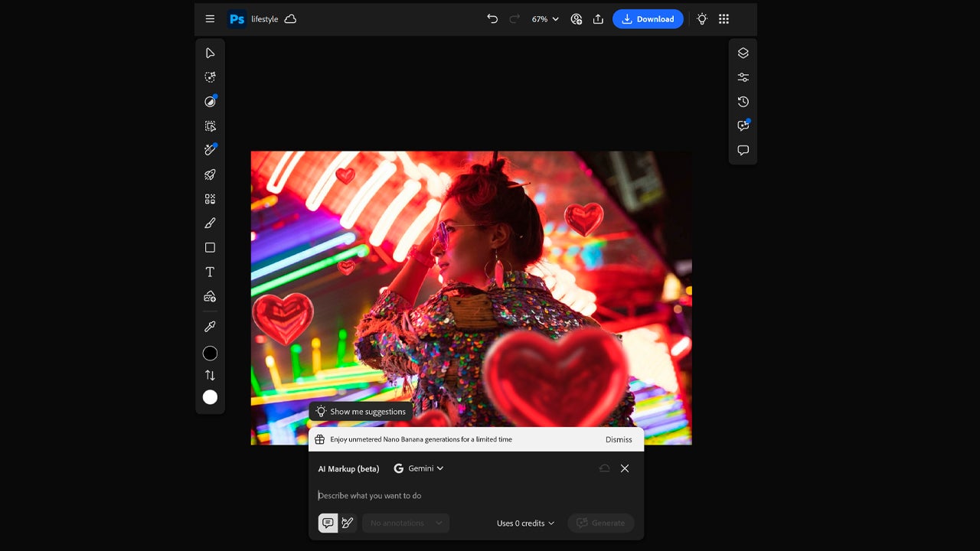Open the History panel icon
The height and width of the screenshot is (551, 980).
(743, 102)
